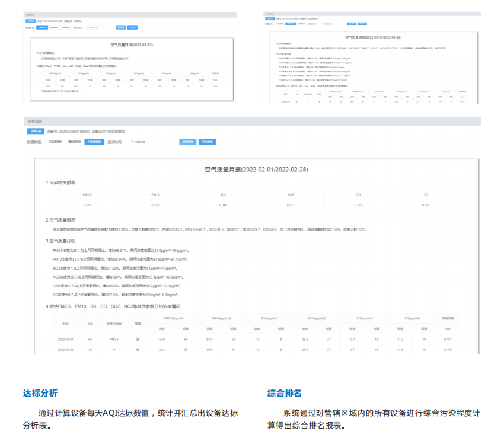Click export button in daily report screenshot
504x441 pixels.
(132, 28)
